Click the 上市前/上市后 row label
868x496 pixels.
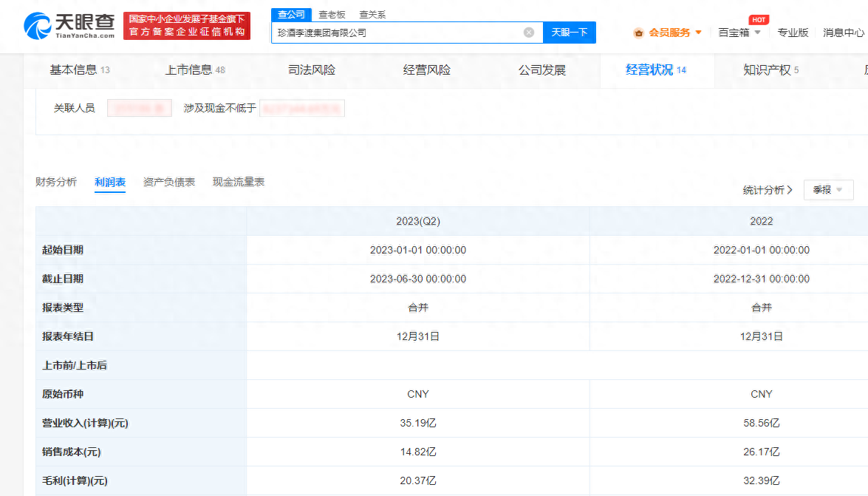pos(74,365)
